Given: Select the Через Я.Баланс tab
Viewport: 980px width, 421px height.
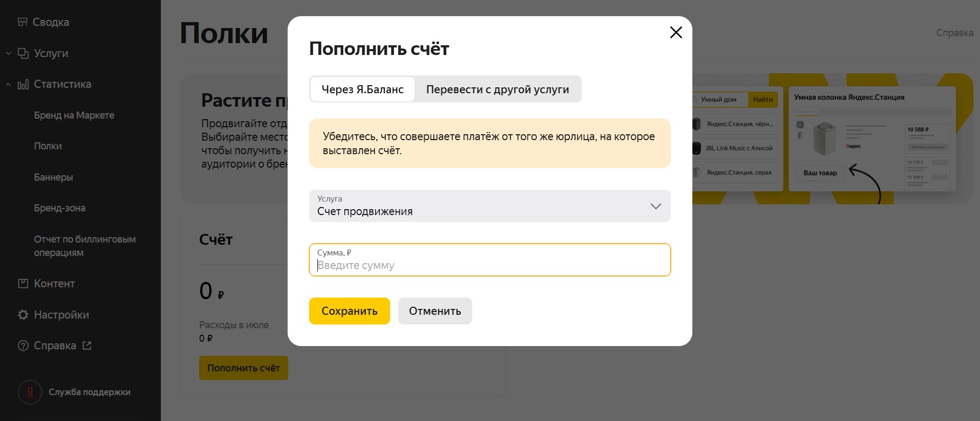Looking at the screenshot, I should [x=363, y=89].
